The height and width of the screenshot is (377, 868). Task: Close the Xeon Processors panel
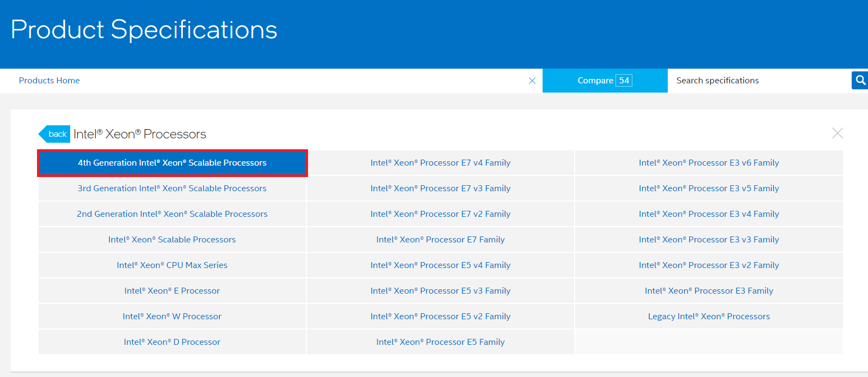(838, 133)
